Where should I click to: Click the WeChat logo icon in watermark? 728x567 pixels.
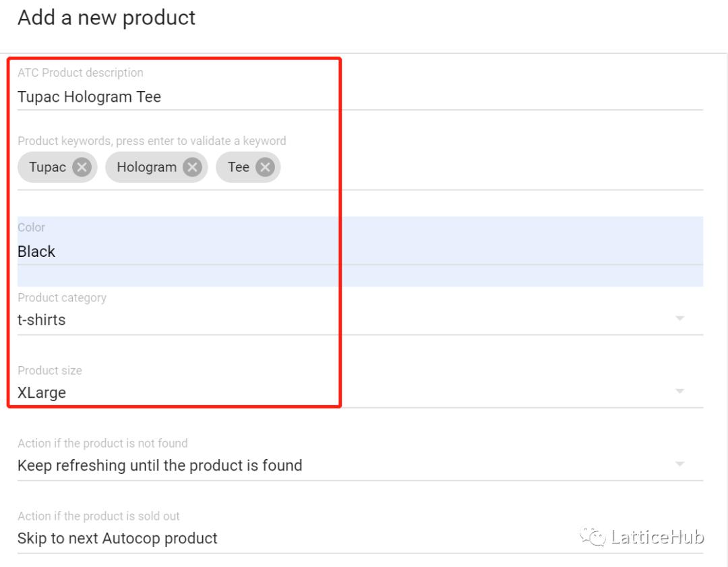pos(593,537)
